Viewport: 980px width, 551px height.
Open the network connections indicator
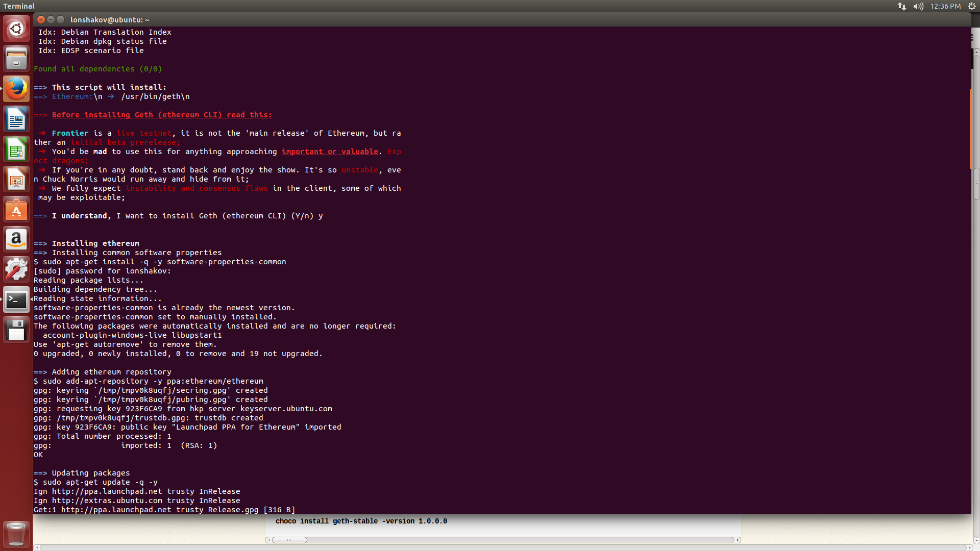coord(902,6)
